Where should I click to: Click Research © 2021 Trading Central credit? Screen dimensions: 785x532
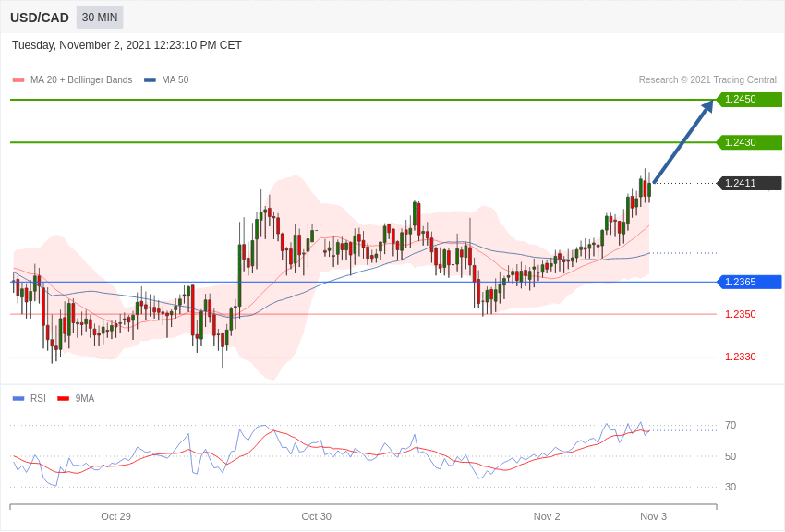click(707, 79)
